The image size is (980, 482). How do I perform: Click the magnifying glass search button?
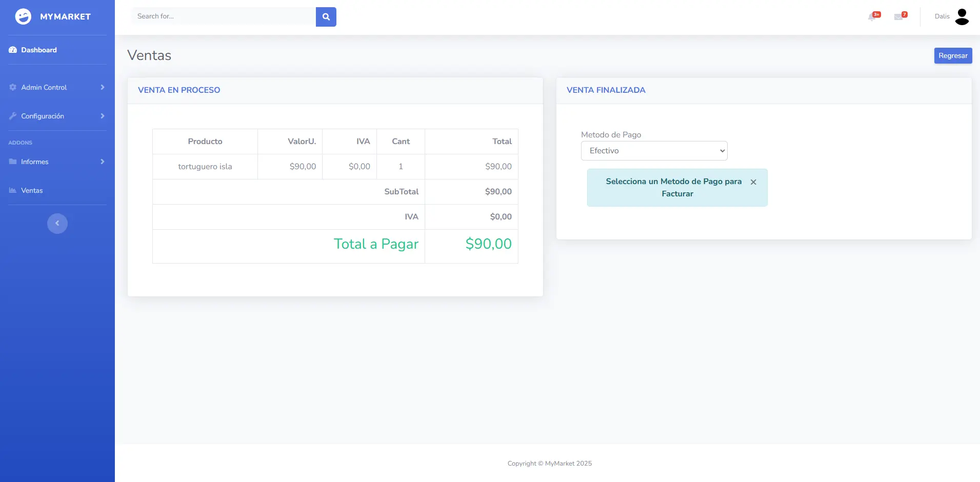tap(326, 17)
